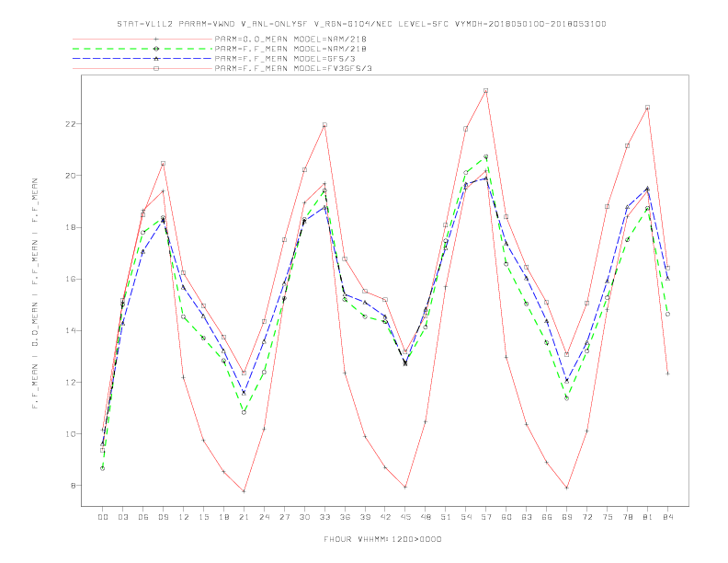Select legend text PARM=F.F_MEAN MODEL=NAM/218
Viewport: 728px width, 563px height.
290,49
